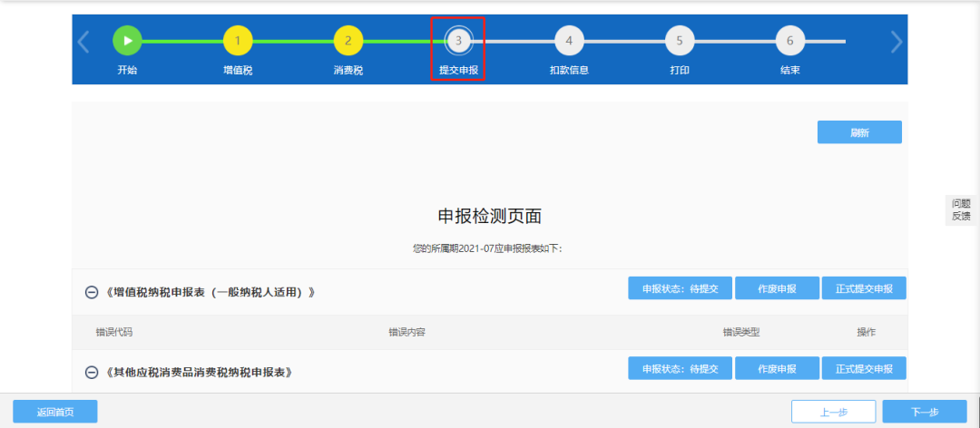Select step 1 circle for 增值税

[x=238, y=41]
